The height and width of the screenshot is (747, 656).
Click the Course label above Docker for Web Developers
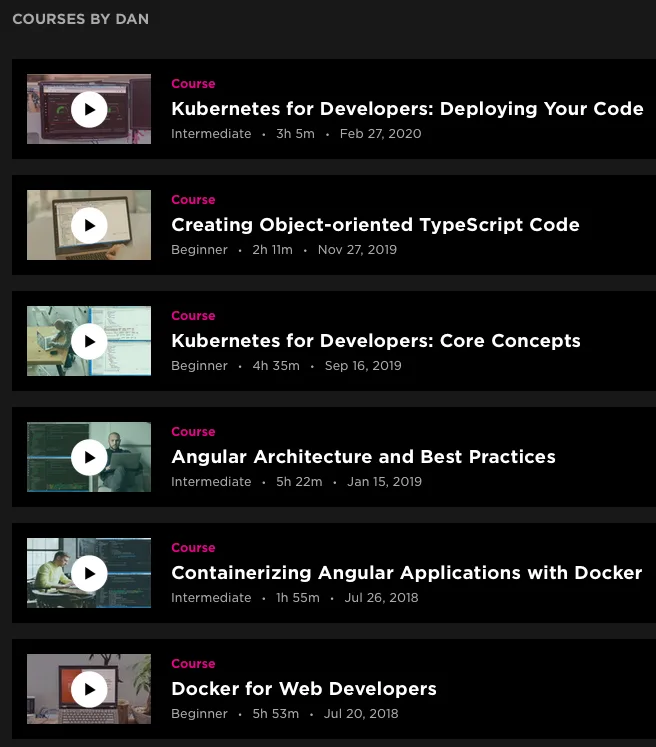[193, 664]
